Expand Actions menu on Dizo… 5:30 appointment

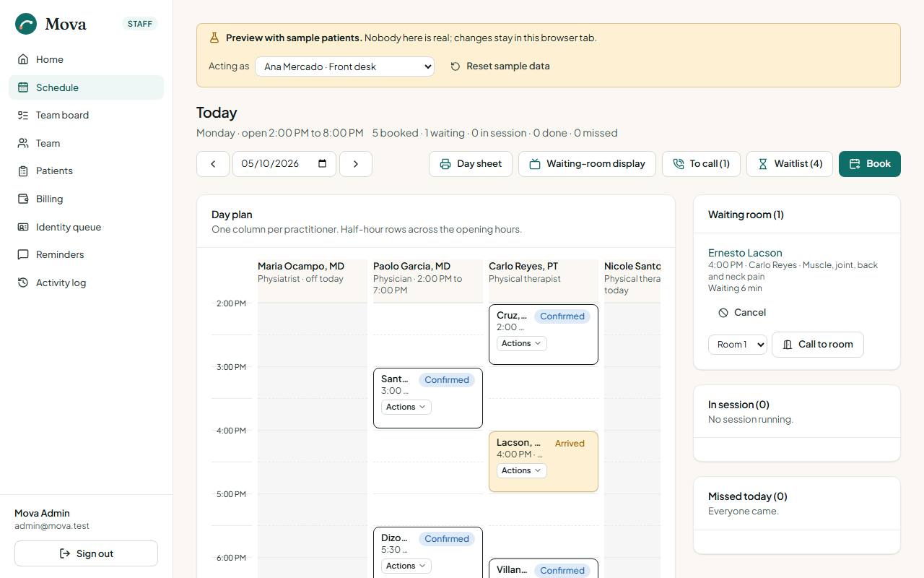pos(406,566)
